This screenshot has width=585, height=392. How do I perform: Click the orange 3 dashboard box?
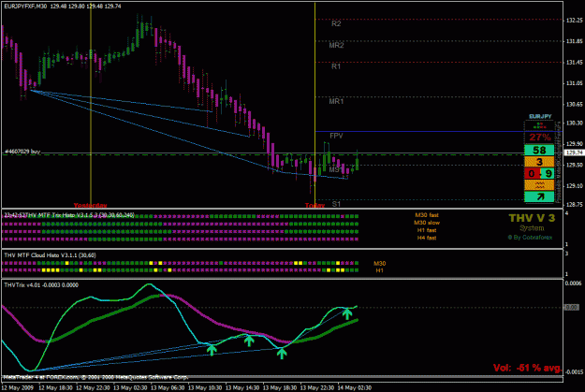(539, 162)
